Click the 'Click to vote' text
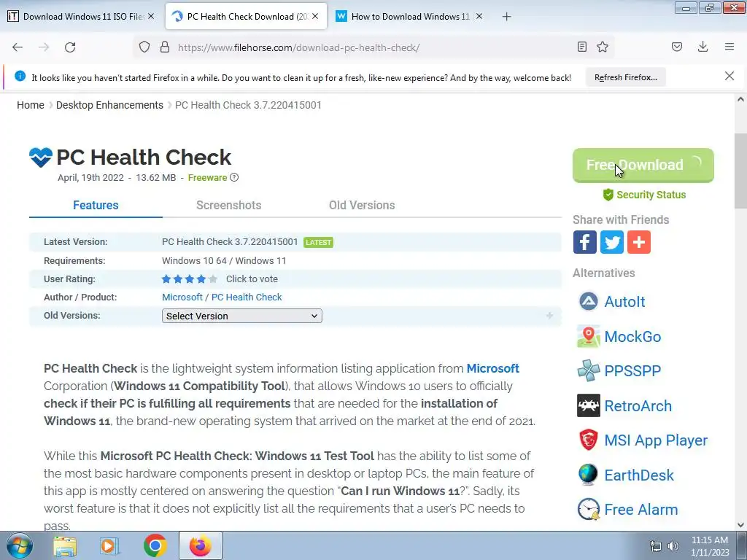This screenshot has width=747, height=560. coord(252,279)
